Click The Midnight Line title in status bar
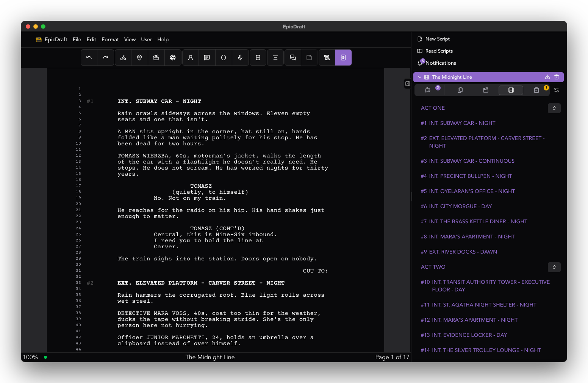 point(210,357)
